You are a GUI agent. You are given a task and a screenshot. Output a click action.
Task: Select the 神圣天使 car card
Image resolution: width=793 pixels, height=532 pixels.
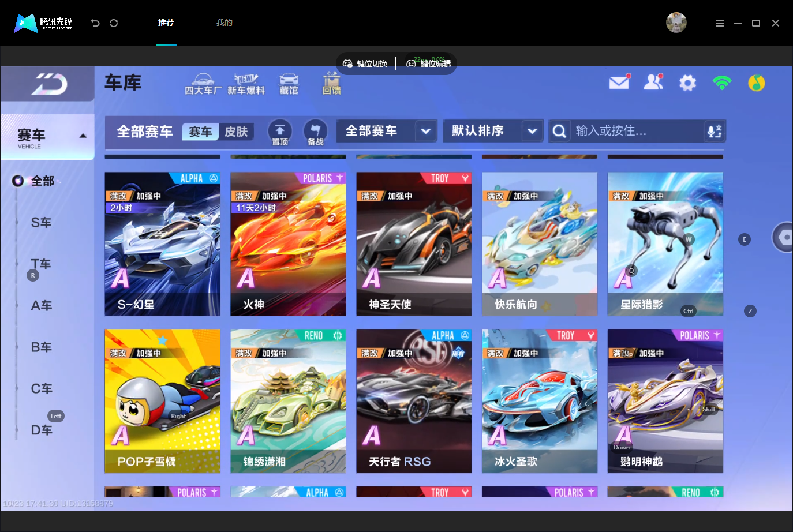tap(414, 244)
